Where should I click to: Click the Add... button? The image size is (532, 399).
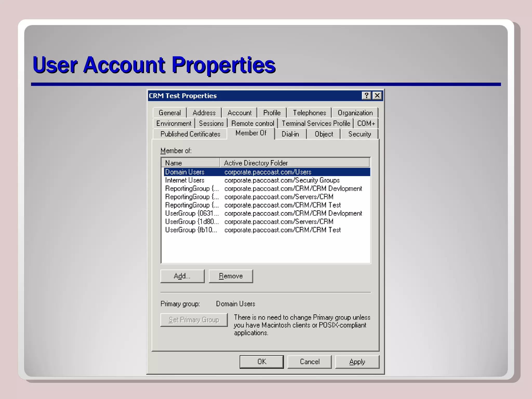point(182,276)
